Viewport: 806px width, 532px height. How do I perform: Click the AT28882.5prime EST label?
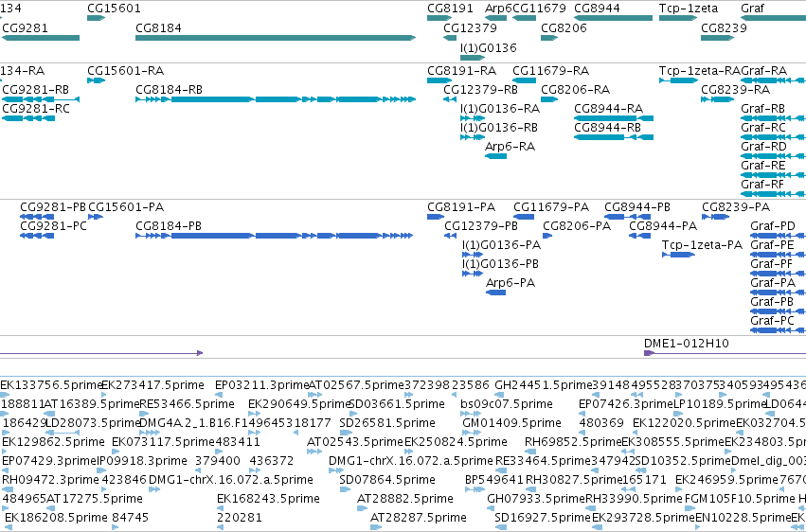coord(405,499)
